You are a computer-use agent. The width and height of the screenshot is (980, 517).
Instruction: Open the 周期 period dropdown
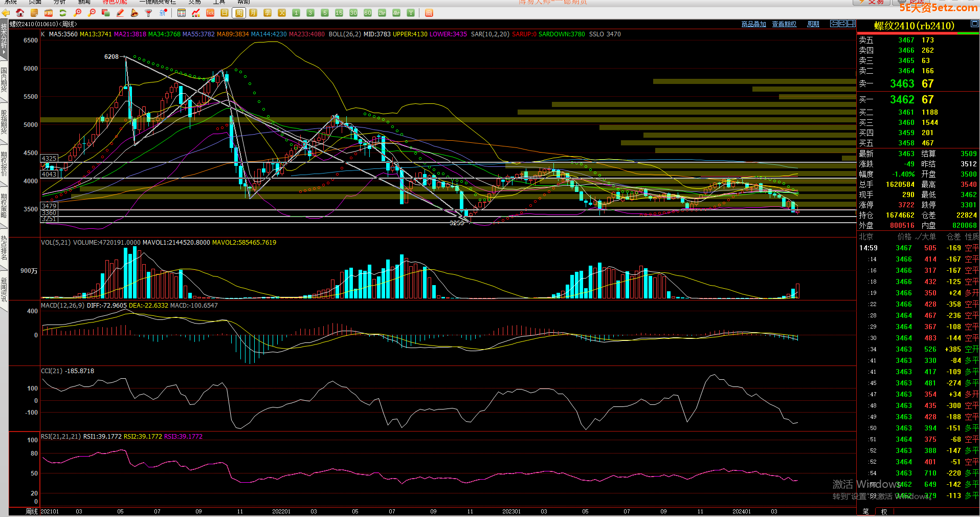(x=813, y=24)
